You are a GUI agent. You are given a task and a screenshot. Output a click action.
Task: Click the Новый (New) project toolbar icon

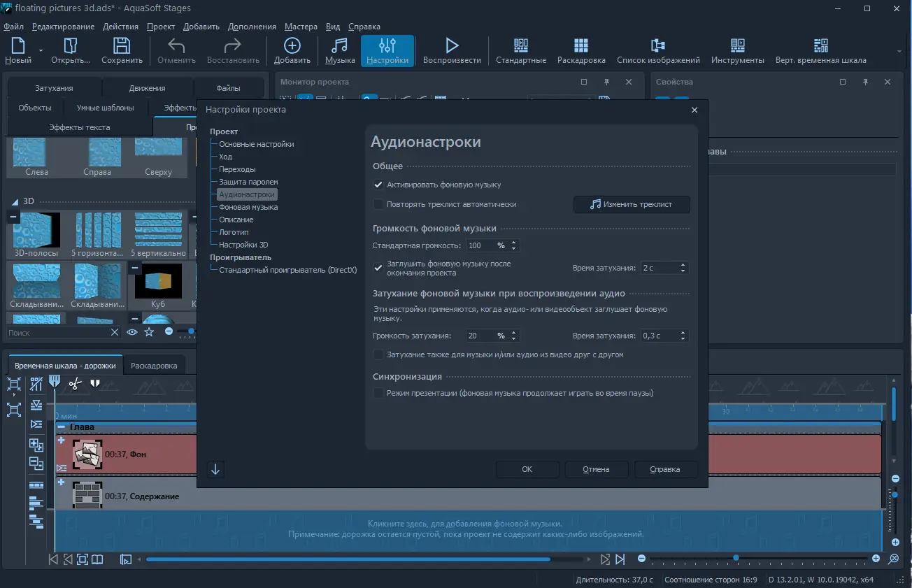click(17, 46)
